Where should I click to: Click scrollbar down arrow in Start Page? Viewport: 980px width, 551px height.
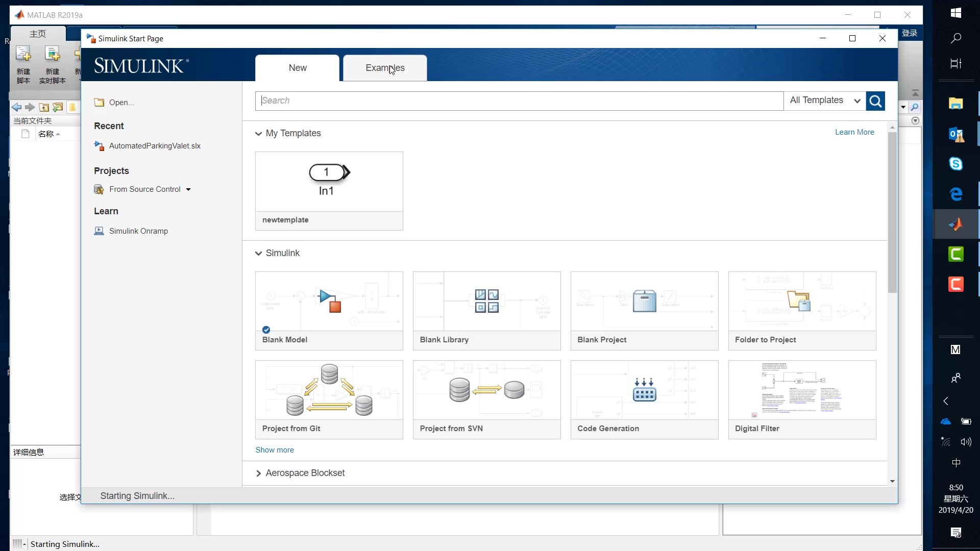tap(892, 481)
